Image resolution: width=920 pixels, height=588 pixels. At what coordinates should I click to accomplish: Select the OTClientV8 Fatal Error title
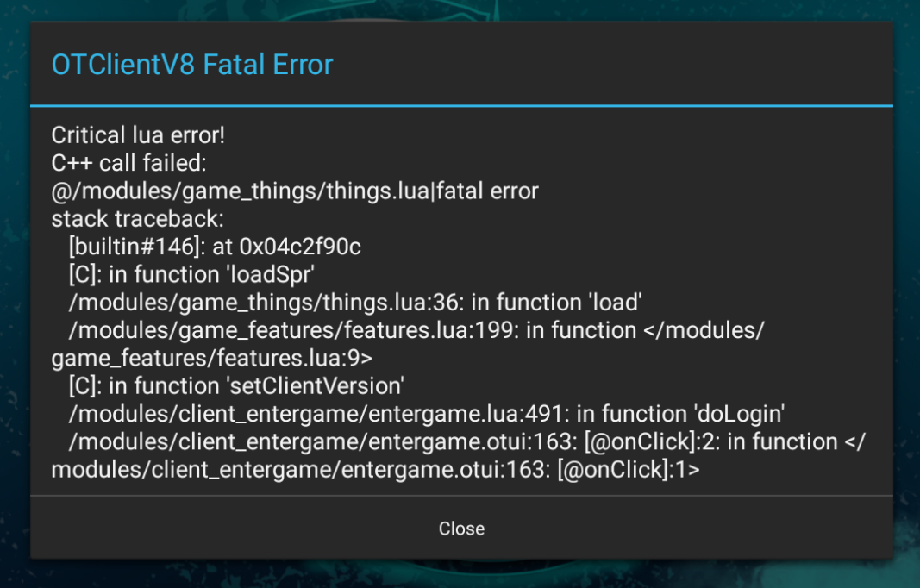(191, 64)
